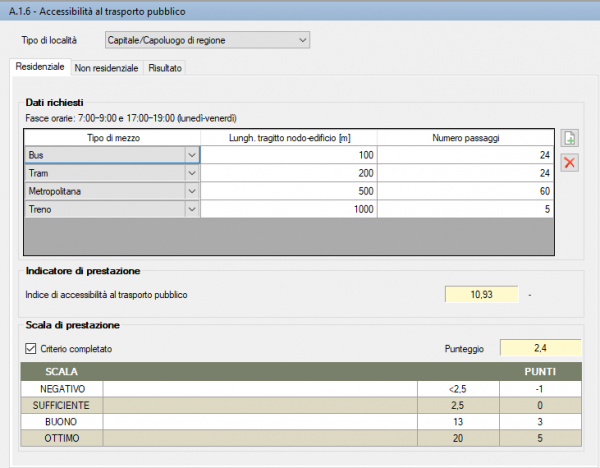Viewport: 600px width, 468px height.
Task: Click the Indice di accessibilità al trasporto pubblico label
Action: coord(106,295)
